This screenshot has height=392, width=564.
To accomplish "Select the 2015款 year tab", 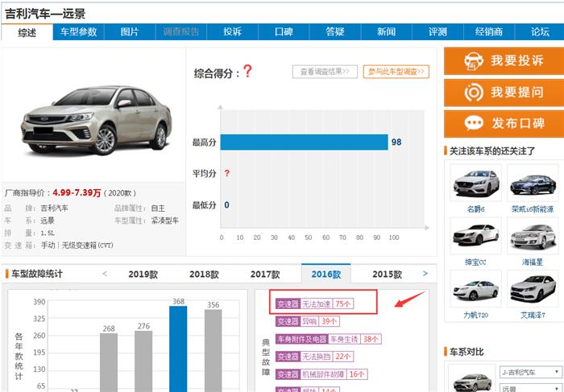I will [x=387, y=274].
